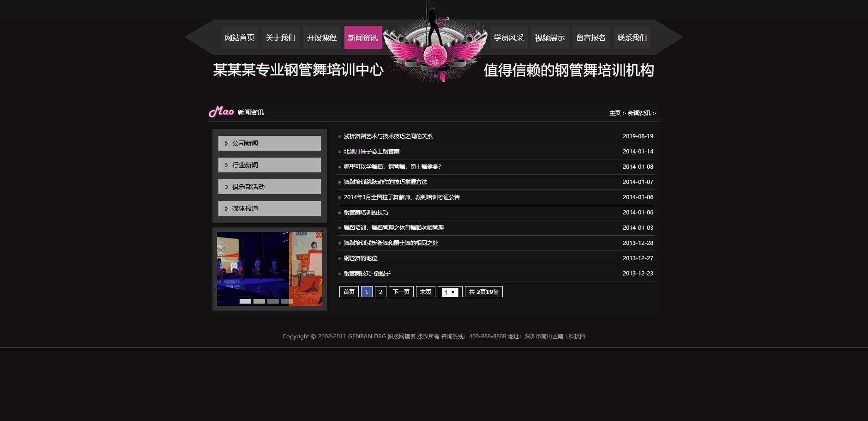Click the arrow icon on 公司新闻 button
The width and height of the screenshot is (868, 421).
[x=226, y=143]
